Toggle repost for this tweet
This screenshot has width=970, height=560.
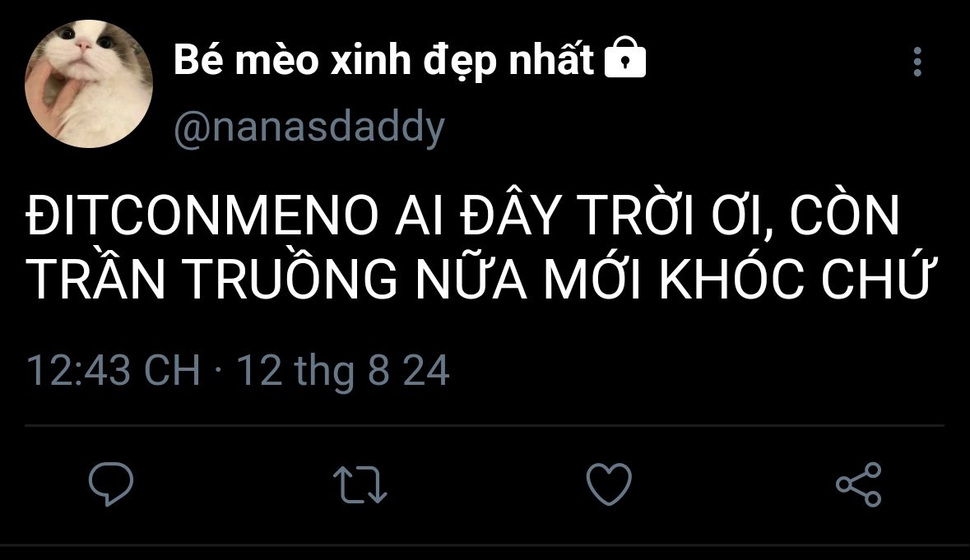pyautogui.click(x=360, y=484)
